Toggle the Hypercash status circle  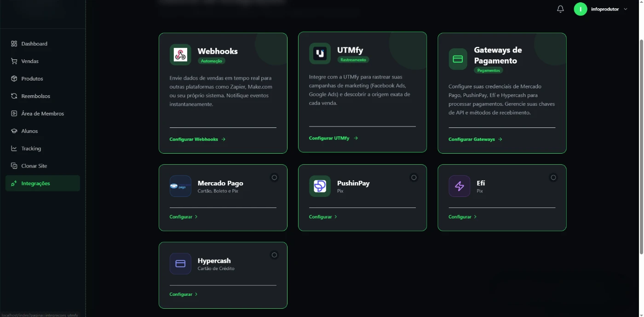click(x=274, y=255)
